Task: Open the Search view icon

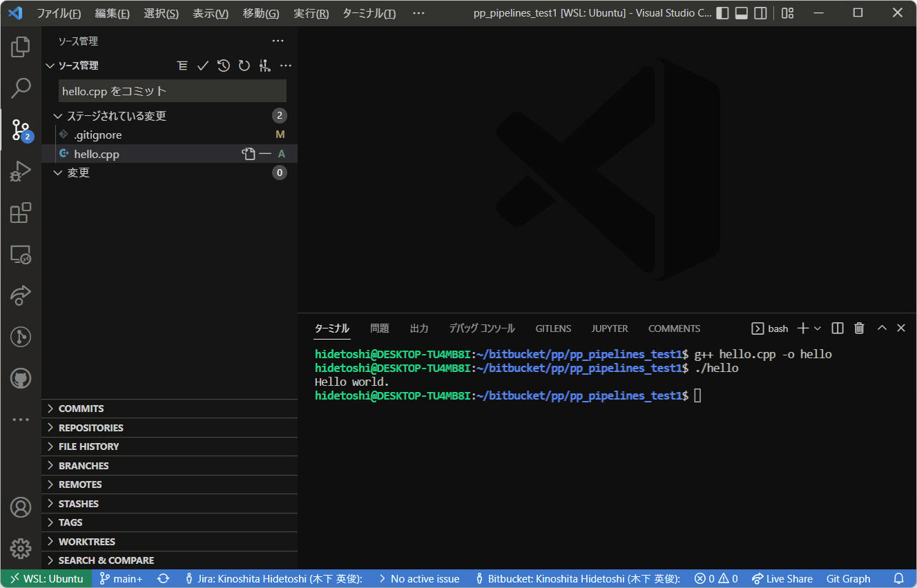Action: (x=21, y=88)
